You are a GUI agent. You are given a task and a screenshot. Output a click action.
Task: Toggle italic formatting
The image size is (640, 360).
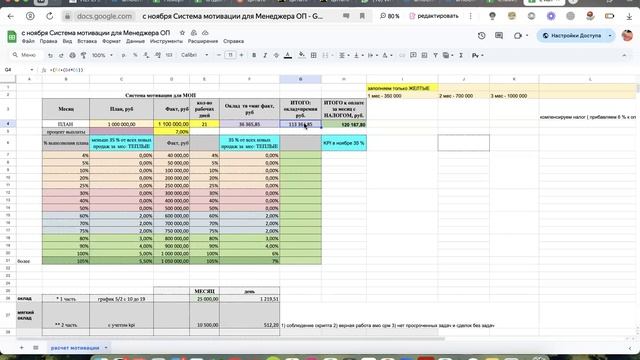point(265,55)
